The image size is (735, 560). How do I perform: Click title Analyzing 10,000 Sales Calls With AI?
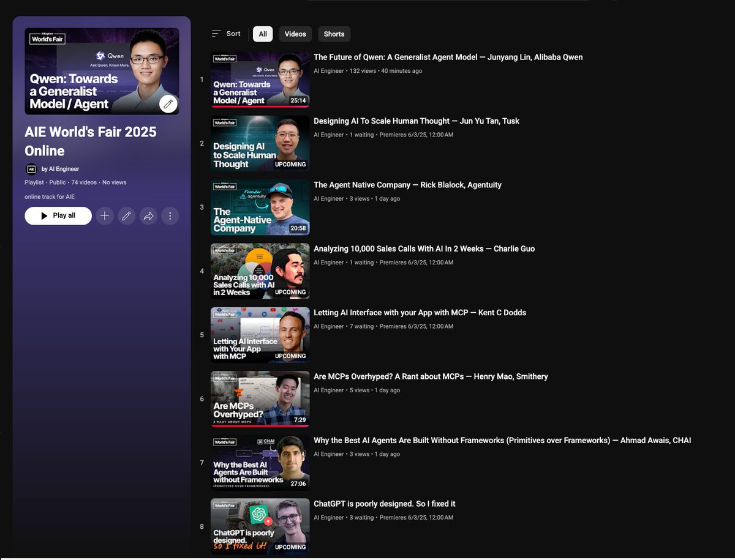(424, 248)
